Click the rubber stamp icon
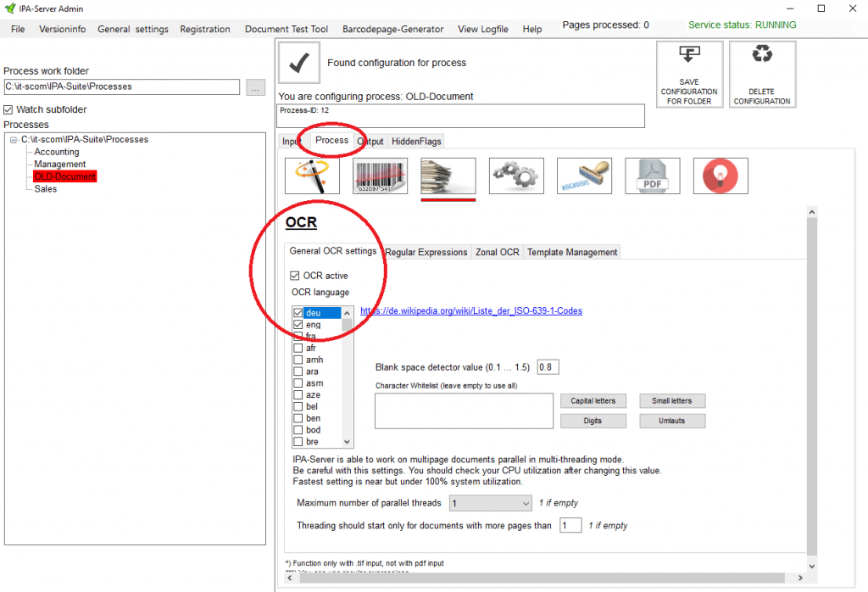868x592 pixels. tap(584, 176)
